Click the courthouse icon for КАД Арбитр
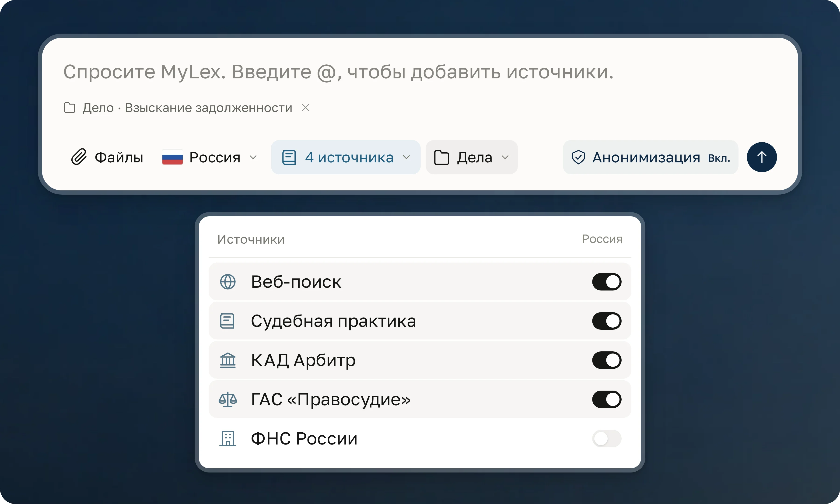Viewport: 840px width, 504px height. 228,360
